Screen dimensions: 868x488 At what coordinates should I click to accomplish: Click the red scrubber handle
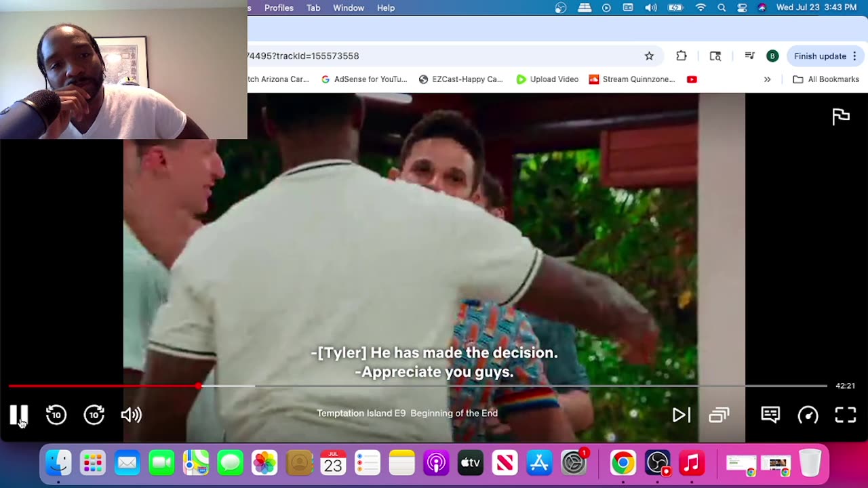198,386
